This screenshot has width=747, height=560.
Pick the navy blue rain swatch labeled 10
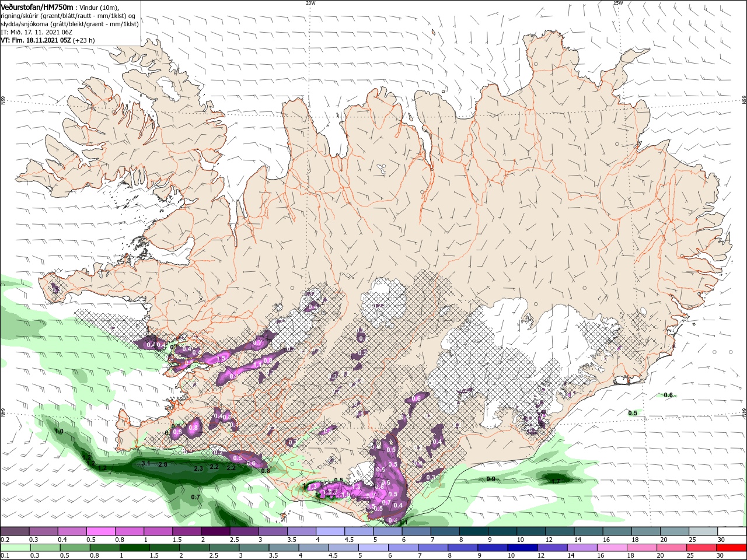[521, 548]
